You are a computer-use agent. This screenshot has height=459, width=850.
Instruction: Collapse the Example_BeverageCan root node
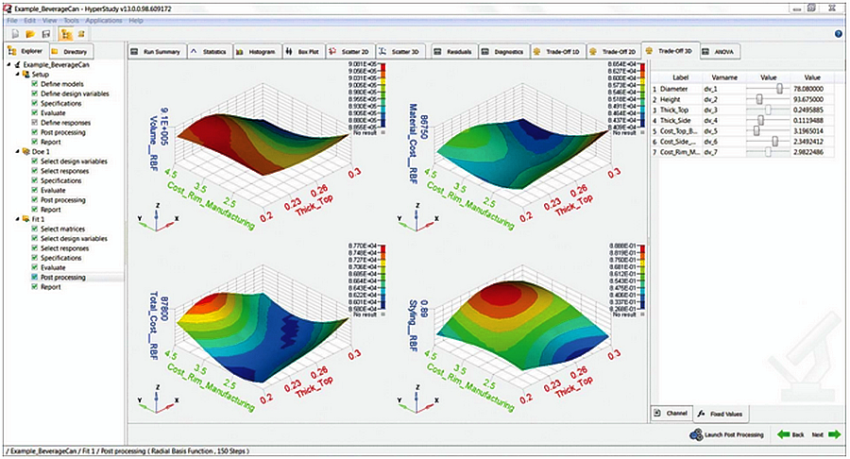tap(8, 65)
